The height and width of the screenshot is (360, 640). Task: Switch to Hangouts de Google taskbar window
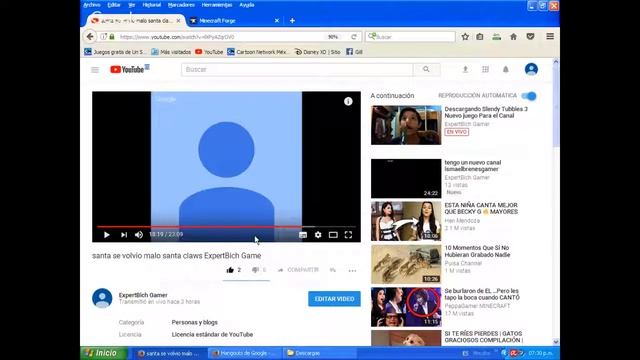245,353
